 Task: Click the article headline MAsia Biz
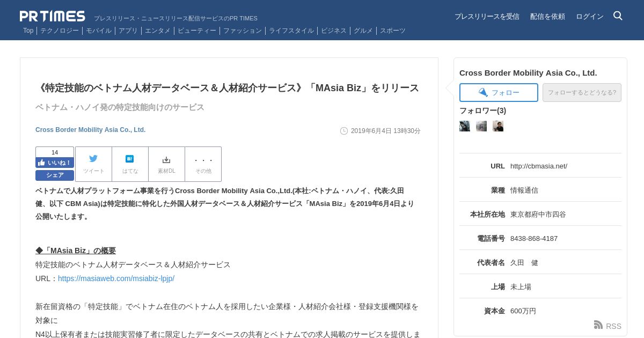[227, 87]
